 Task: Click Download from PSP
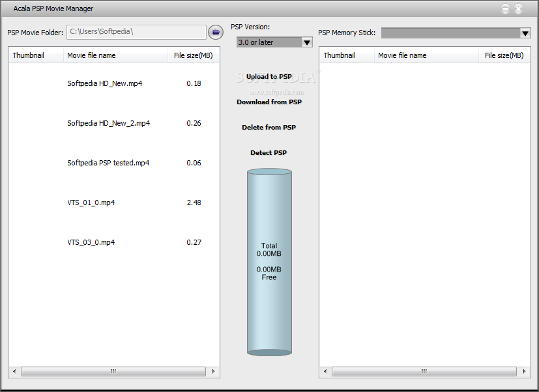pyautogui.click(x=269, y=102)
